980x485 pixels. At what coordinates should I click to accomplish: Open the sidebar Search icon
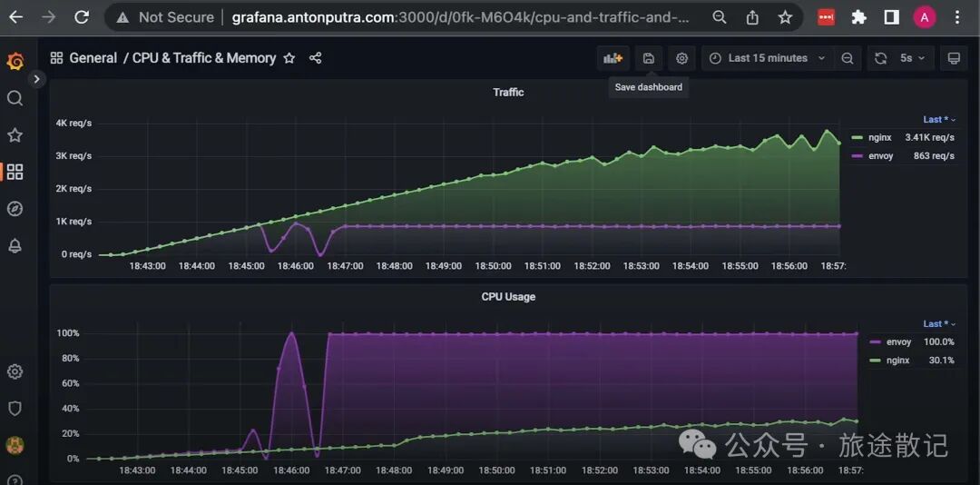point(15,98)
